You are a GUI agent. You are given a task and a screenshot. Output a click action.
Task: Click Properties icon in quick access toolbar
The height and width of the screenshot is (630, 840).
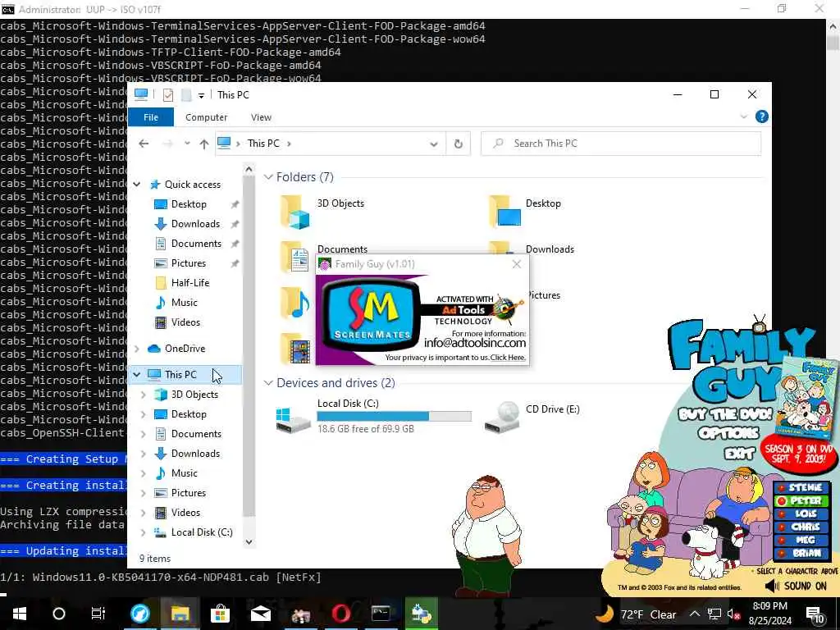pos(167,95)
